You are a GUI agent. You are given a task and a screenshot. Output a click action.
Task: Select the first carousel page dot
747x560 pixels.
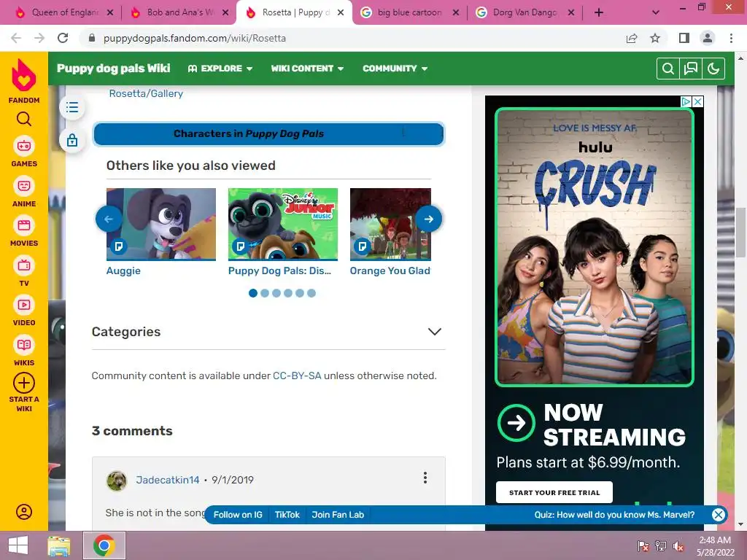253,293
